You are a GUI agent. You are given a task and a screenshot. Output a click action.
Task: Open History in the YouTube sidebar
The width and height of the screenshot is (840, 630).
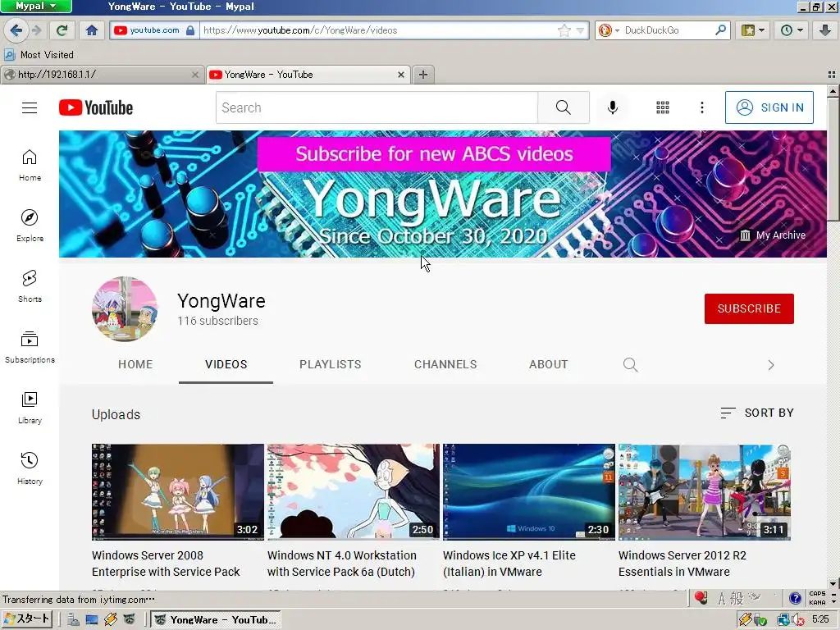pyautogui.click(x=30, y=468)
